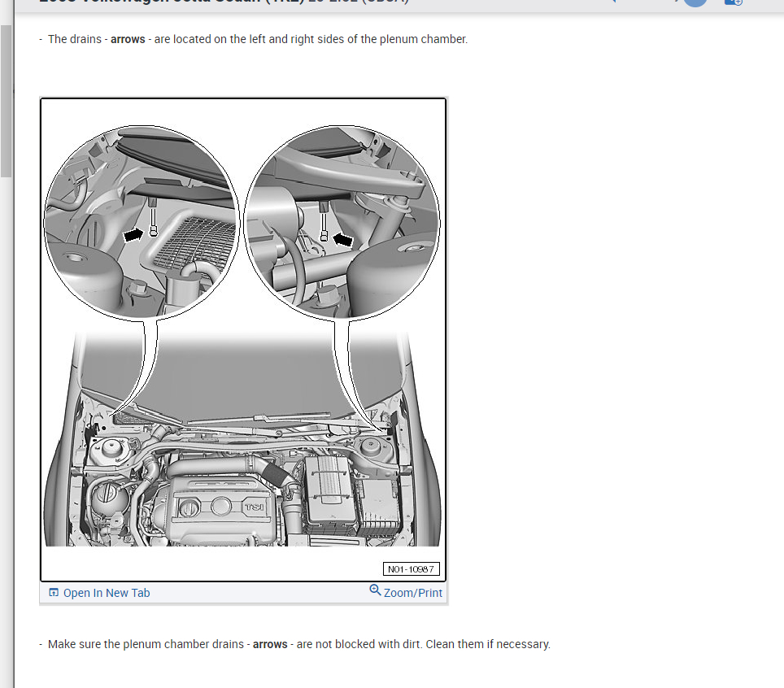Click the vertical scrollbar thumb on left edge

pos(6,101)
